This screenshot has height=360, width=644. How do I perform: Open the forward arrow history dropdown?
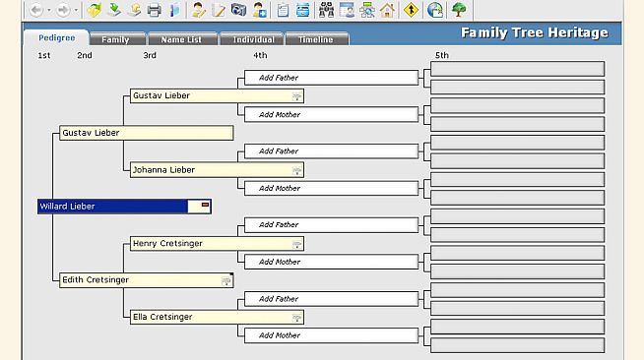[x=76, y=10]
